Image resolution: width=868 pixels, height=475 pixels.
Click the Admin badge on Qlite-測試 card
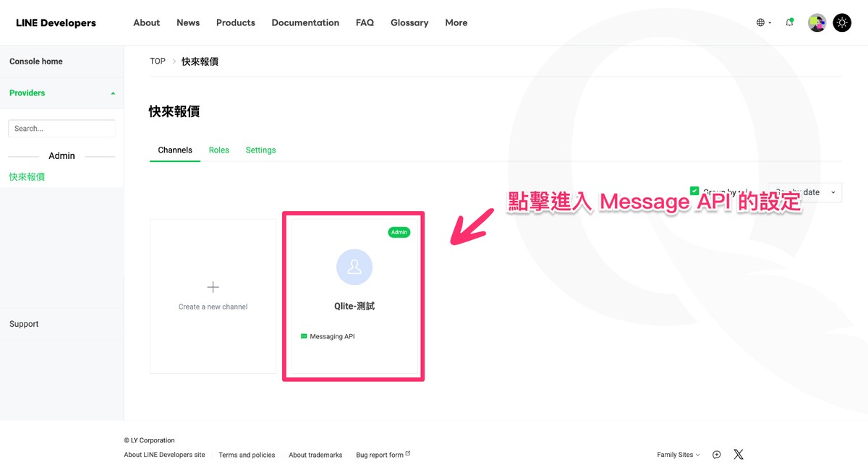click(399, 232)
